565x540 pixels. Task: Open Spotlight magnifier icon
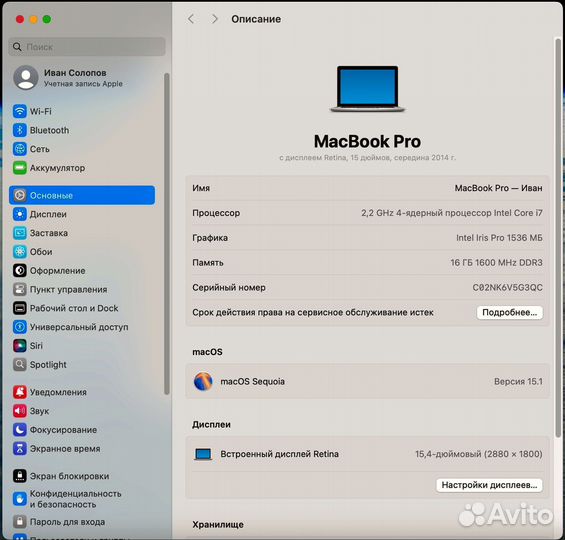tap(20, 365)
